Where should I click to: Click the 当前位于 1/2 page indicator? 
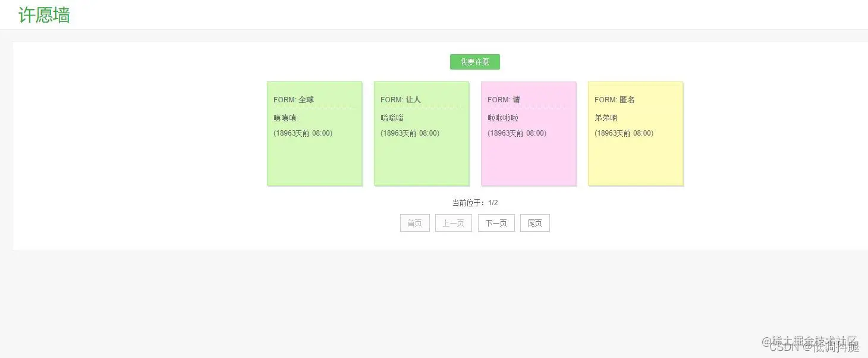[474, 202]
